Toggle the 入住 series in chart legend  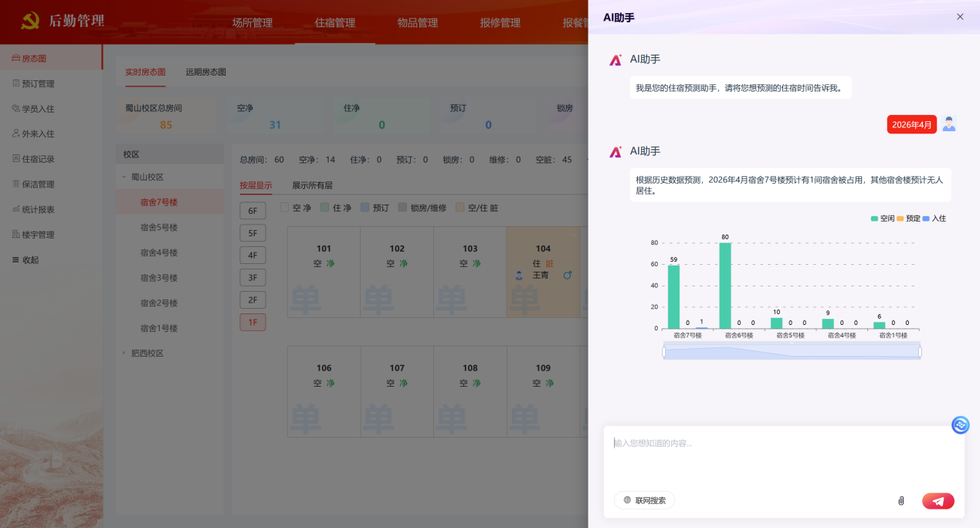pos(933,218)
